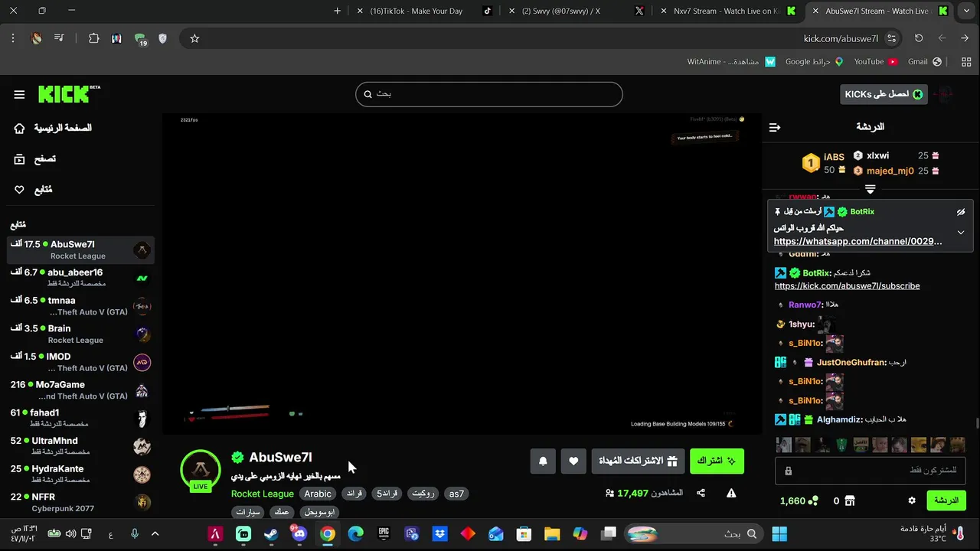The height and width of the screenshot is (551, 980).
Task: Hide the pinned BotRix message
Action: click(961, 212)
